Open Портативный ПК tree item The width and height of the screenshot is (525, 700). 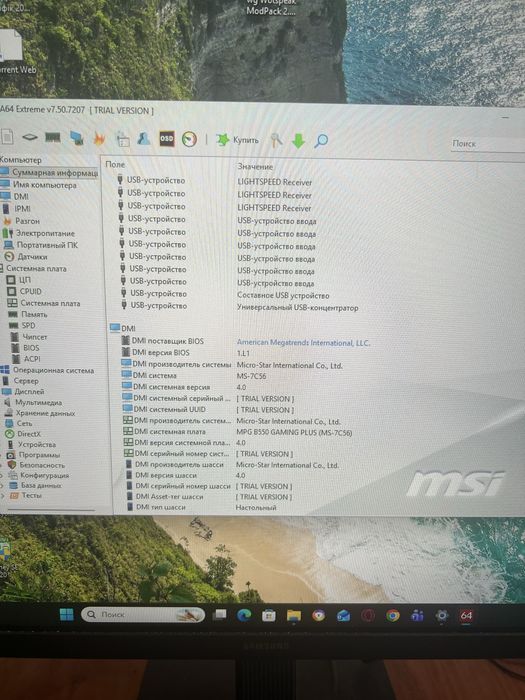click(47, 245)
